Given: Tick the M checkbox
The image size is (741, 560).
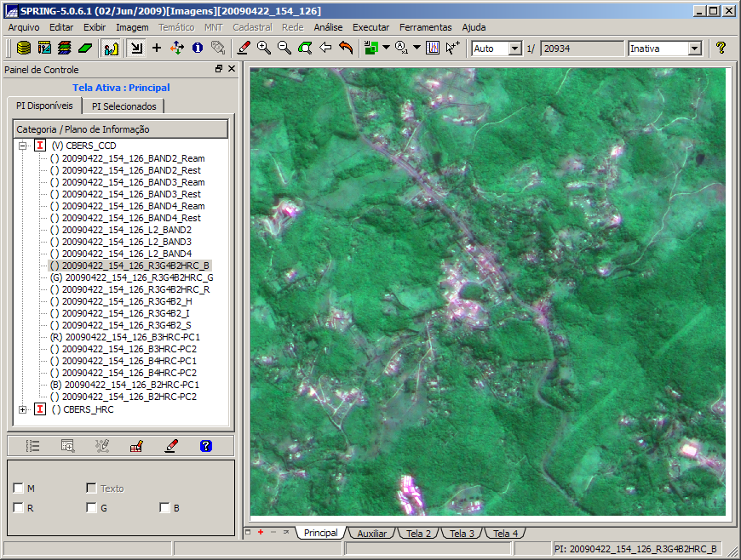Looking at the screenshot, I should click(x=19, y=489).
